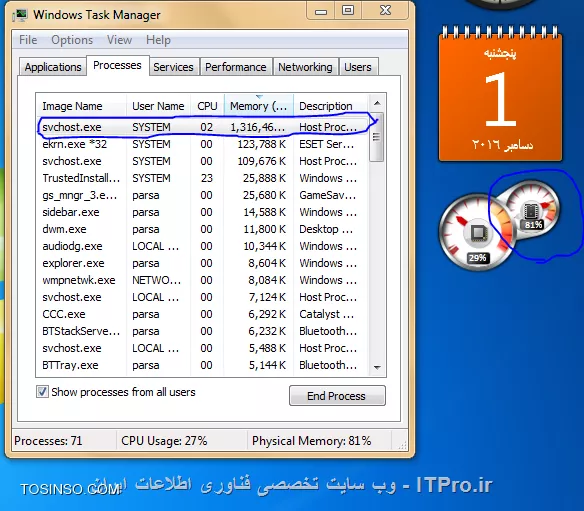Screen dimensions: 584x511
Task: Click the process list scroll up arrow
Action: tap(377, 103)
